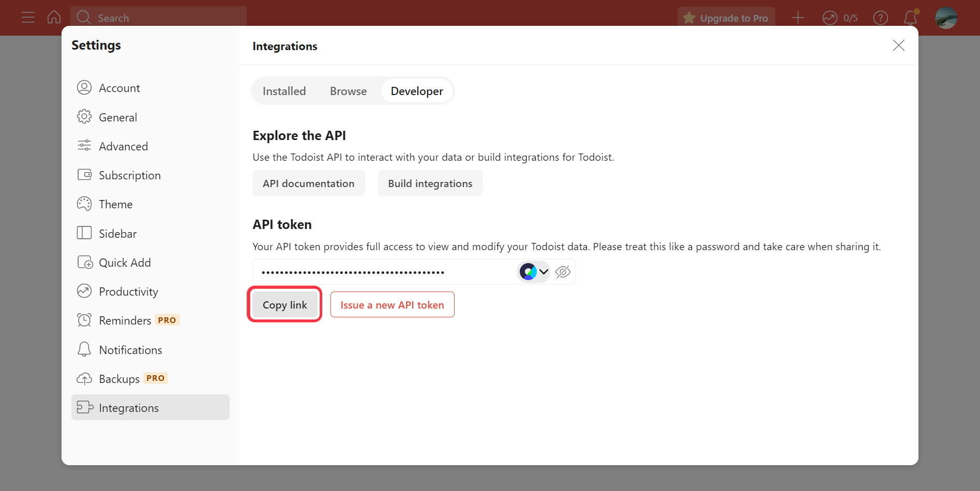Open Theme settings via palette icon
The height and width of the screenshot is (491, 980).
(115, 204)
